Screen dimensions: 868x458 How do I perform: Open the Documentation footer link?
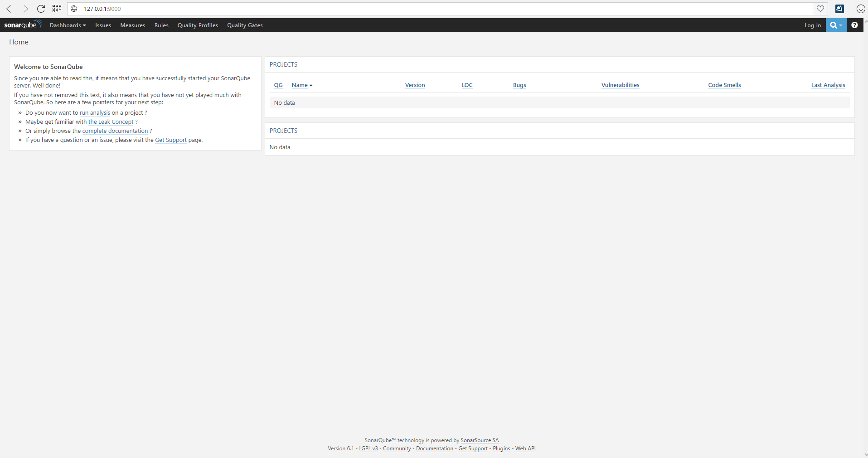[x=435, y=448]
